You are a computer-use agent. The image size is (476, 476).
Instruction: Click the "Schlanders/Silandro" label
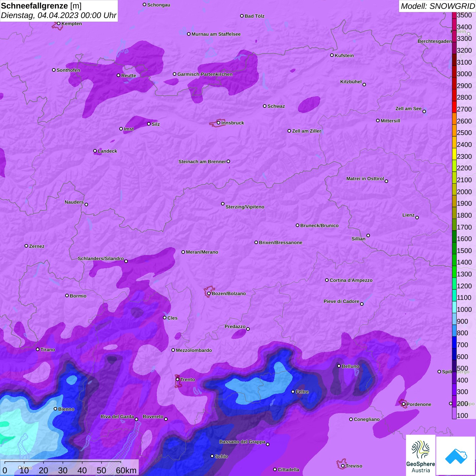pos(101,258)
